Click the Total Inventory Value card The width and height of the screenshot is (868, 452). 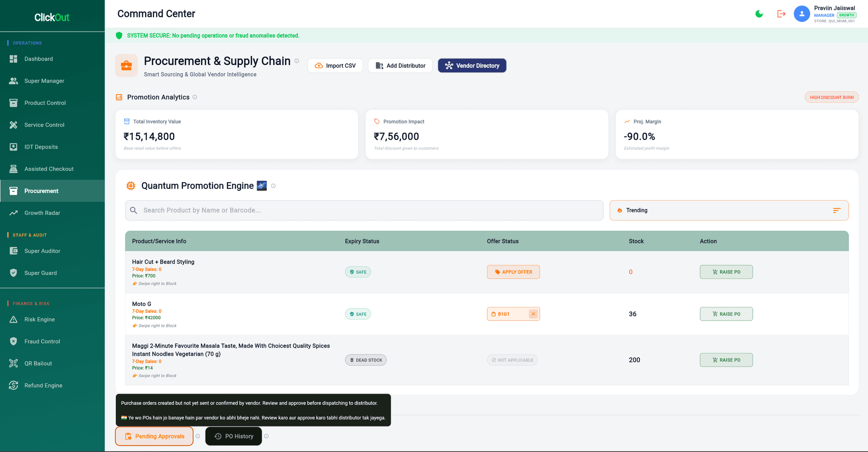click(236, 134)
